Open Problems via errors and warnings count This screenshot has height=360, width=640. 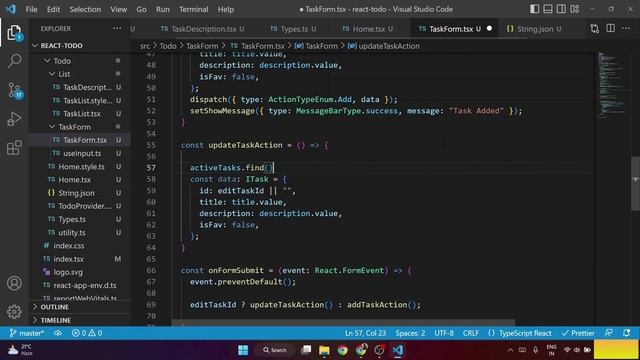(x=87, y=333)
